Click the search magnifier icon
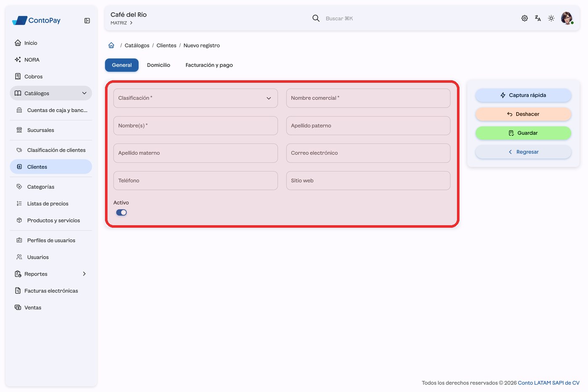 316,18
